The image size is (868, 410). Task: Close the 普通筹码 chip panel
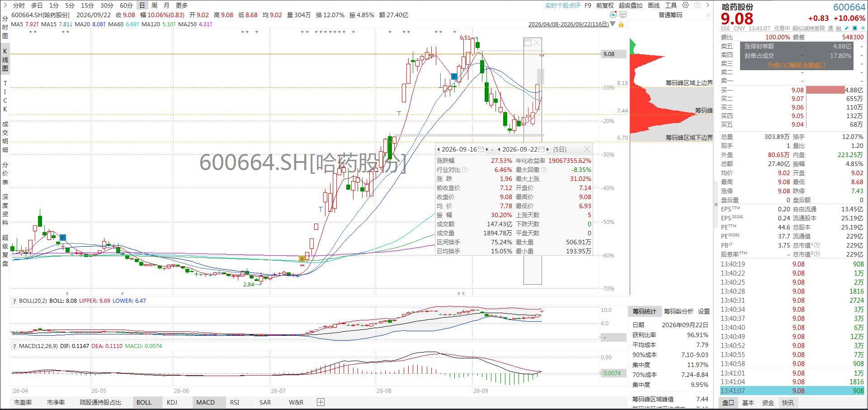(708, 15)
